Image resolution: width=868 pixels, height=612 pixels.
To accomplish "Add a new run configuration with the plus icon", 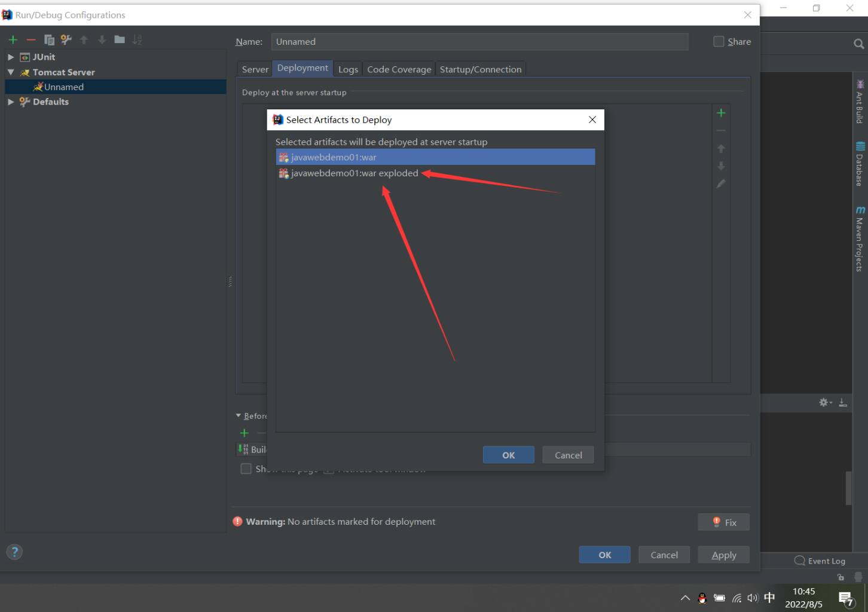I will click(13, 40).
